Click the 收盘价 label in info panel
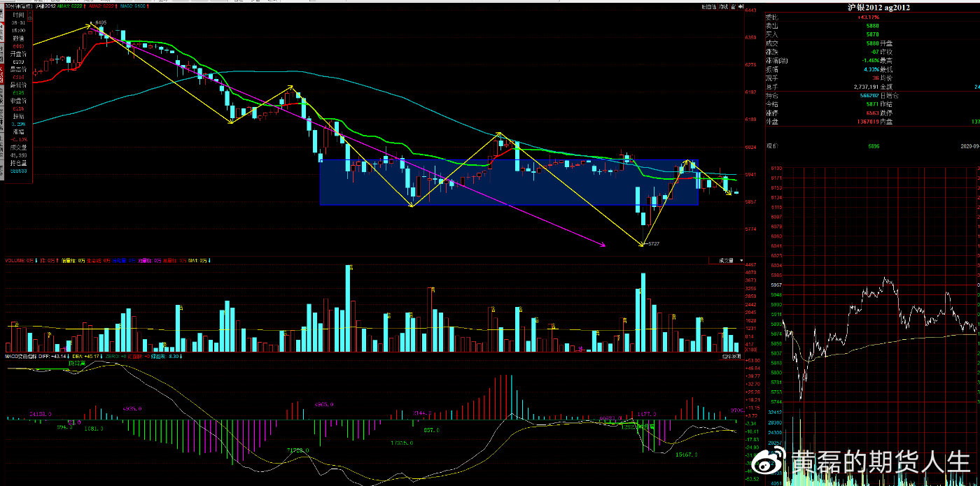Image resolution: width=980 pixels, height=486 pixels. pos(19,100)
